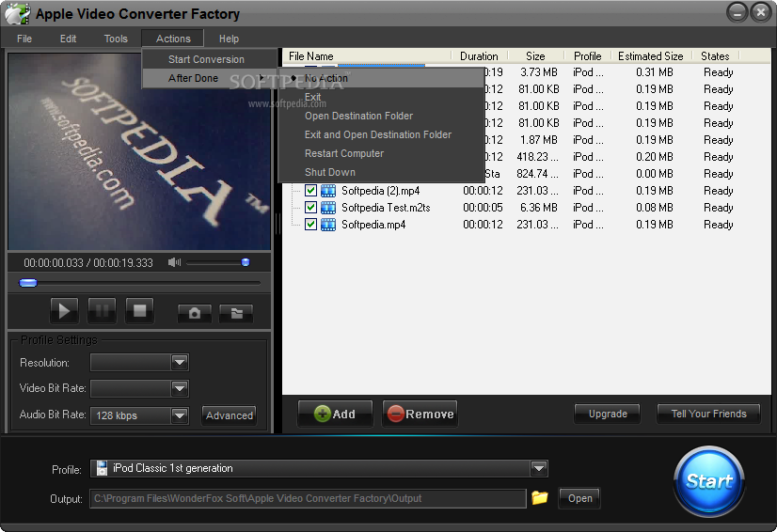777x532 pixels.
Task: Click the film icon for Softpedia.mp4
Action: coord(328,225)
